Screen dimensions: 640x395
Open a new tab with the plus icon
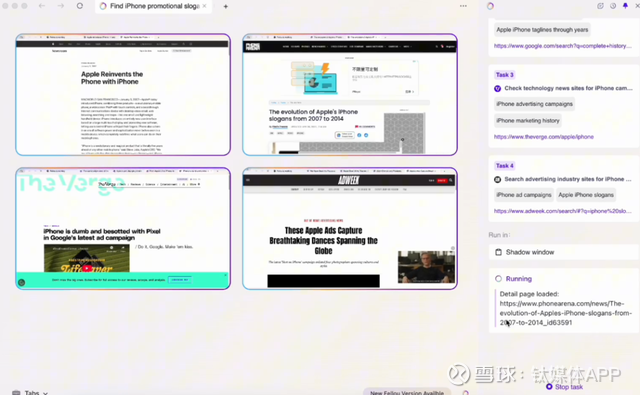coord(226,7)
